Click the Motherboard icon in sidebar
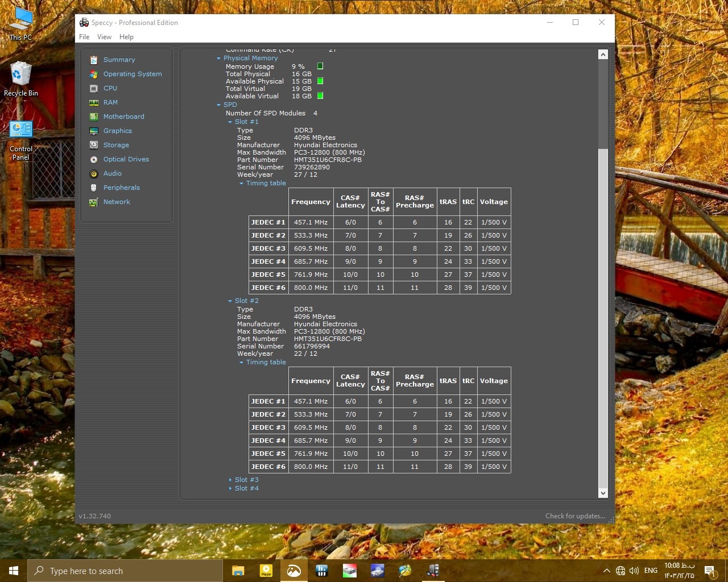Screen dimensions: 728x582 (94, 117)
